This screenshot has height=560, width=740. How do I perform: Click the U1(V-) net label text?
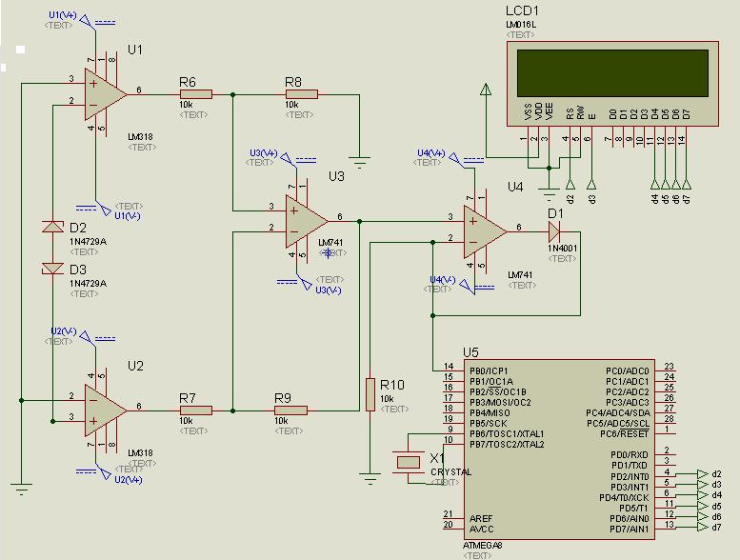click(128, 215)
